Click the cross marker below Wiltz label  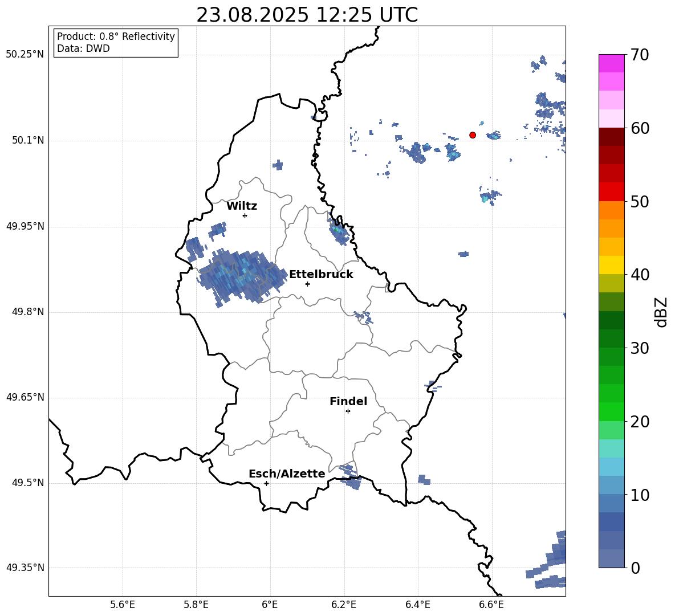(245, 215)
